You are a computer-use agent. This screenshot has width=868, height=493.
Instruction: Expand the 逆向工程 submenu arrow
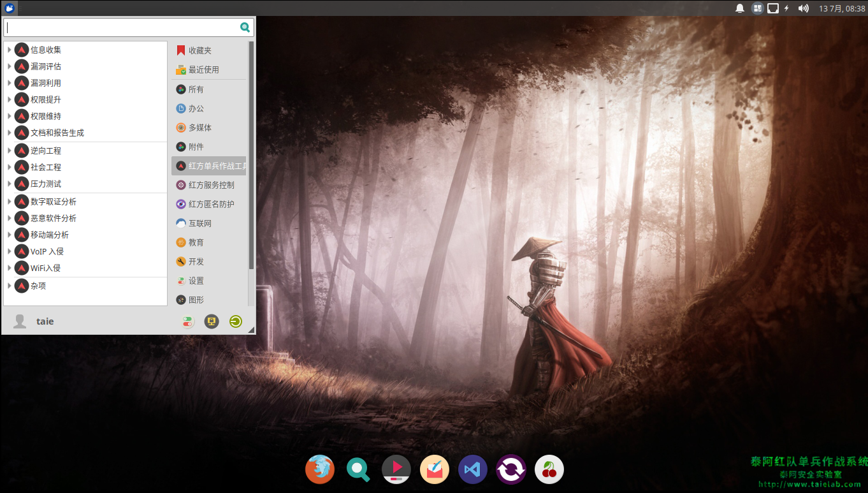click(10, 151)
